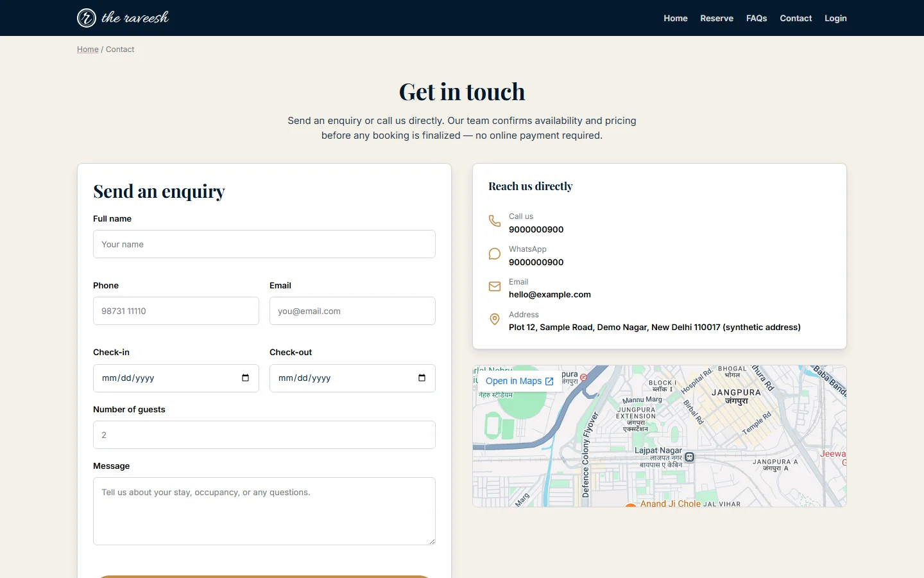Screen dimensions: 924x578
Task: Go to the Reserve page
Action: tap(717, 18)
